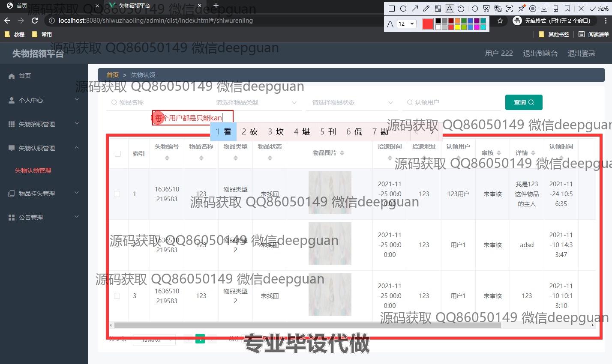Open the 教程 bookmarks folder
The height and width of the screenshot is (364, 612).
[x=15, y=34]
